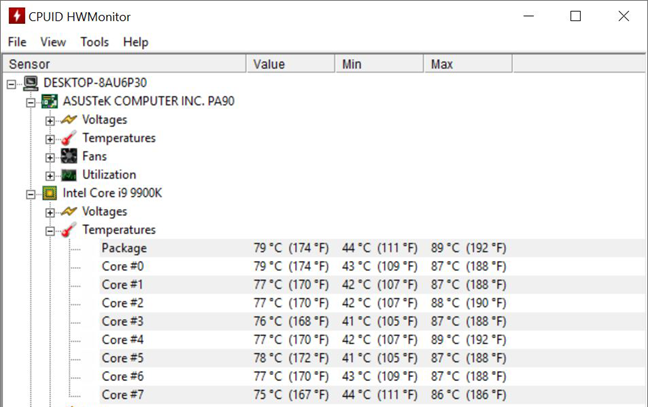Collapse the DESKTOP-8AU6P30 root node
648x407 pixels.
click(x=12, y=84)
